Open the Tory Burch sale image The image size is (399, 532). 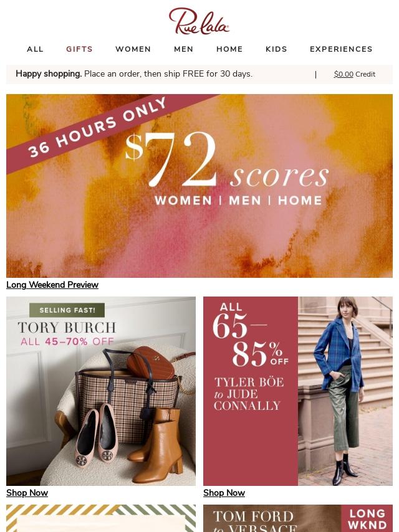coord(101,391)
